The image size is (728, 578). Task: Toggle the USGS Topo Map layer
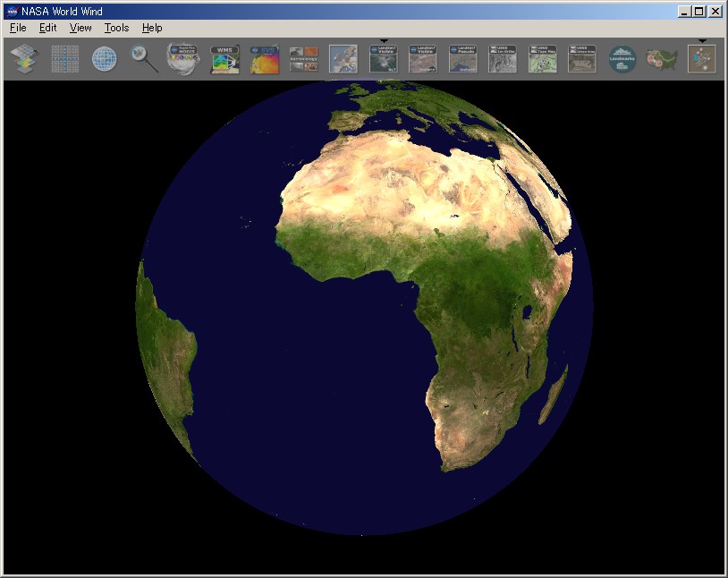tap(540, 58)
